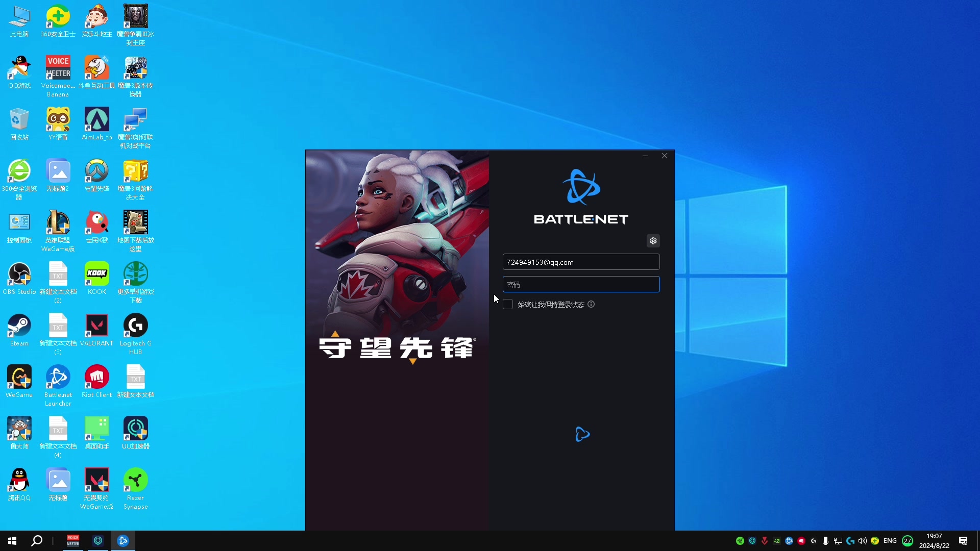The height and width of the screenshot is (551, 980).
Task: Open the Razer tray icon
Action: tap(740, 541)
